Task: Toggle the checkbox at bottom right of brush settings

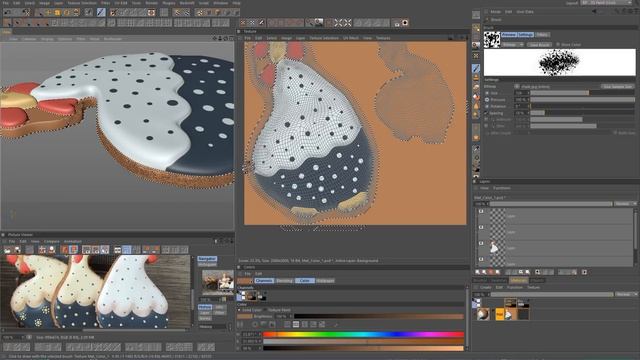Action: tap(615, 133)
